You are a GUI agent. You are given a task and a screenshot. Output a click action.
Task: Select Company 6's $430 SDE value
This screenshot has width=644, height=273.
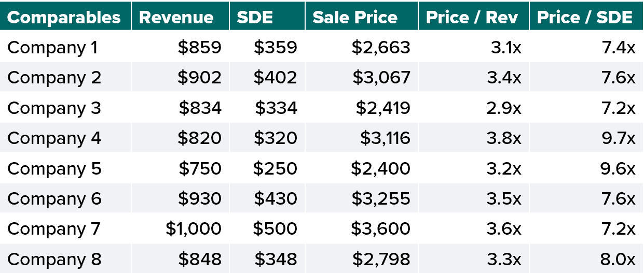coord(276,198)
